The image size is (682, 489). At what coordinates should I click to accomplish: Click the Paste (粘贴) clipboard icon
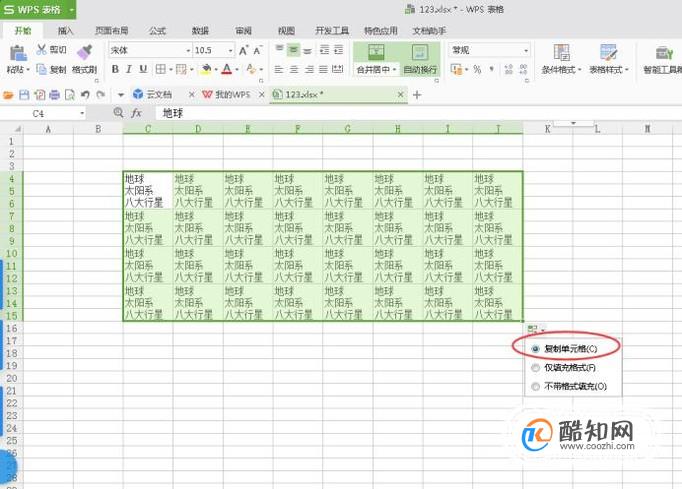pyautogui.click(x=17, y=53)
